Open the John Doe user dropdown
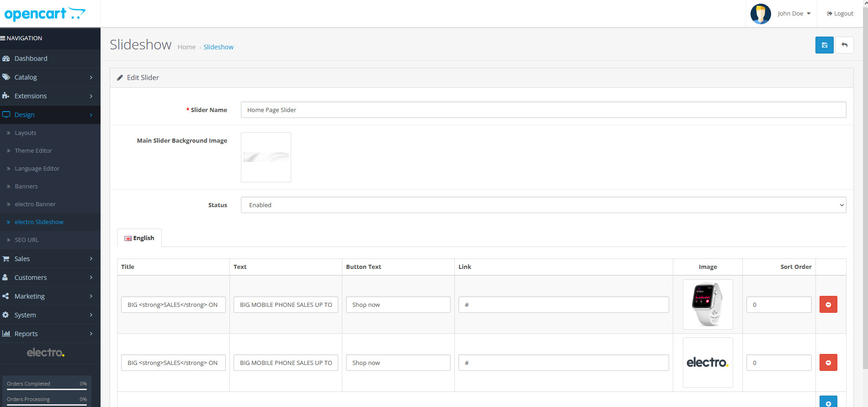868x407 pixels. [794, 14]
